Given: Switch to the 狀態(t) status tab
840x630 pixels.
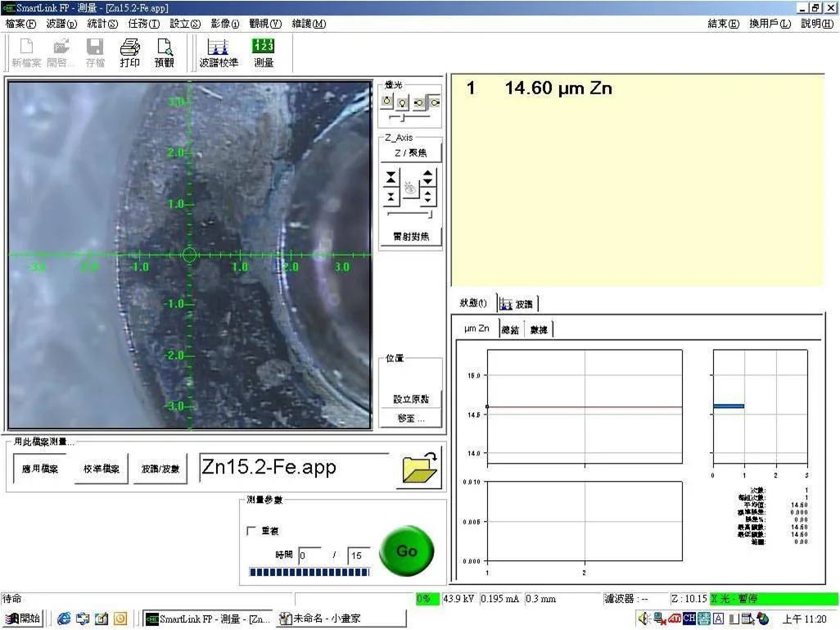Looking at the screenshot, I should click(473, 303).
